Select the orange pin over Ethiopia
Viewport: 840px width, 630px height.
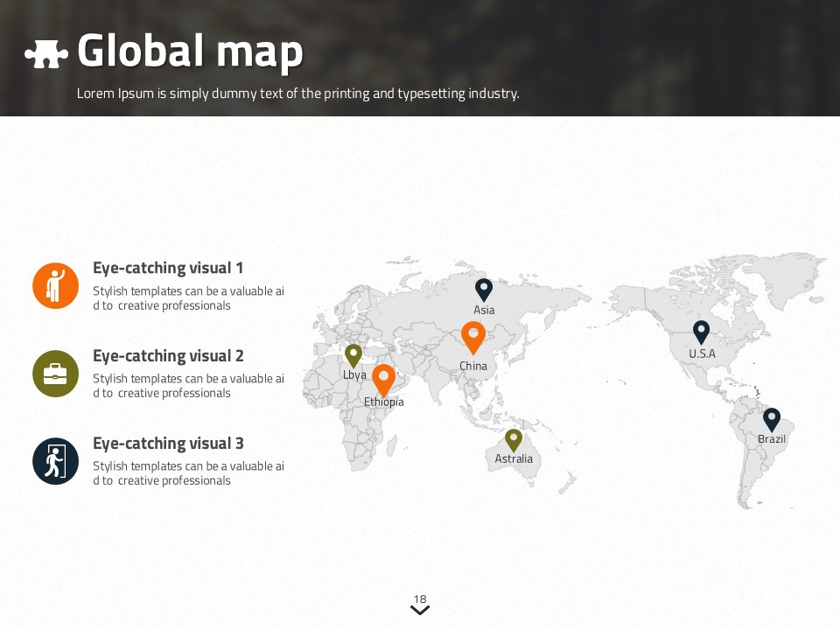click(x=383, y=380)
